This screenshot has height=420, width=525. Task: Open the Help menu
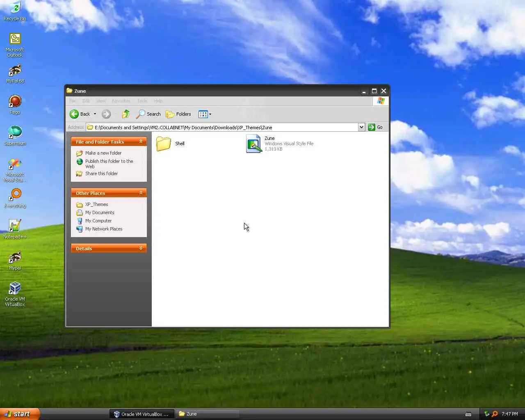click(158, 101)
